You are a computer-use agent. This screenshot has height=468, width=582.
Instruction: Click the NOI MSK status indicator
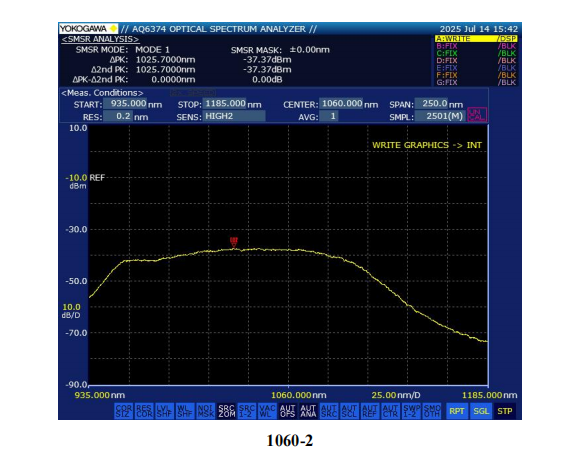coord(205,411)
